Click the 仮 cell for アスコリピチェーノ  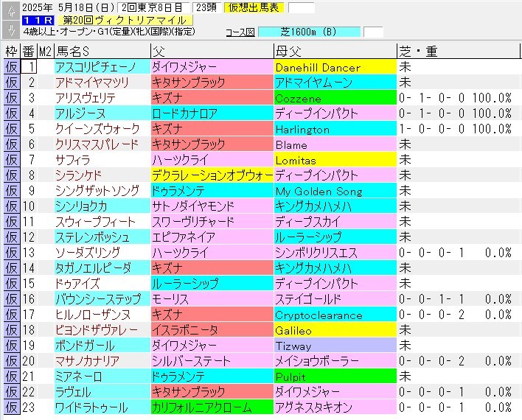tap(12, 67)
